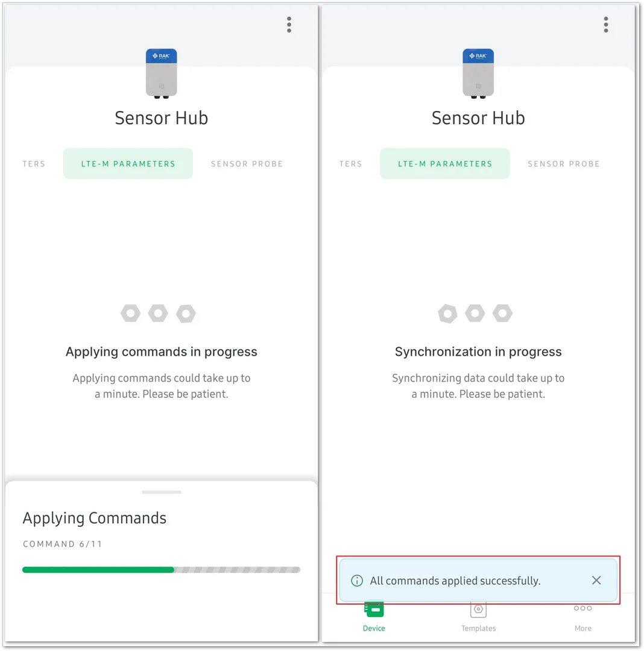Open the More tab in the bottom navigation
The width and height of the screenshot is (644, 651).
click(582, 618)
